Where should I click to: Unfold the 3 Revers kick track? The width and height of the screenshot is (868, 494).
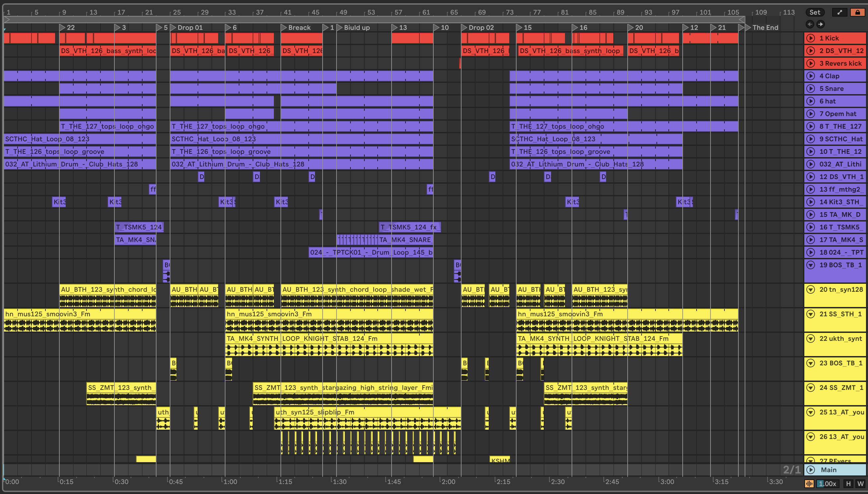(811, 63)
